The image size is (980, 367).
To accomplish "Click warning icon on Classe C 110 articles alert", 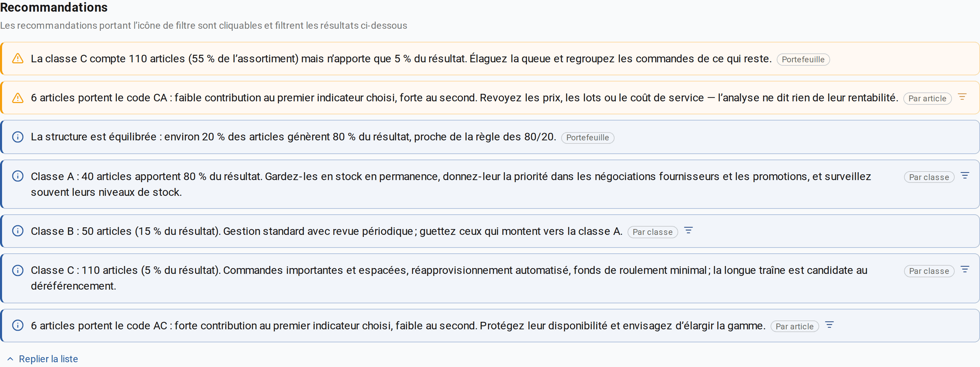I will click(x=17, y=59).
